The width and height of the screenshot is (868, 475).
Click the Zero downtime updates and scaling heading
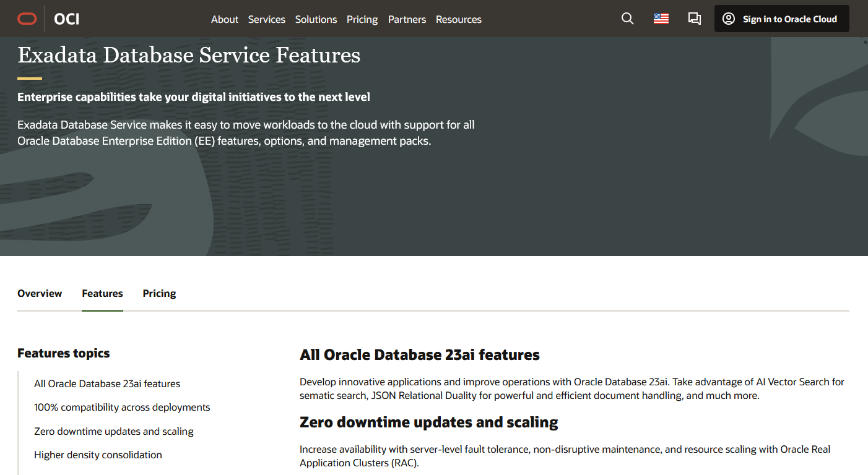[429, 422]
